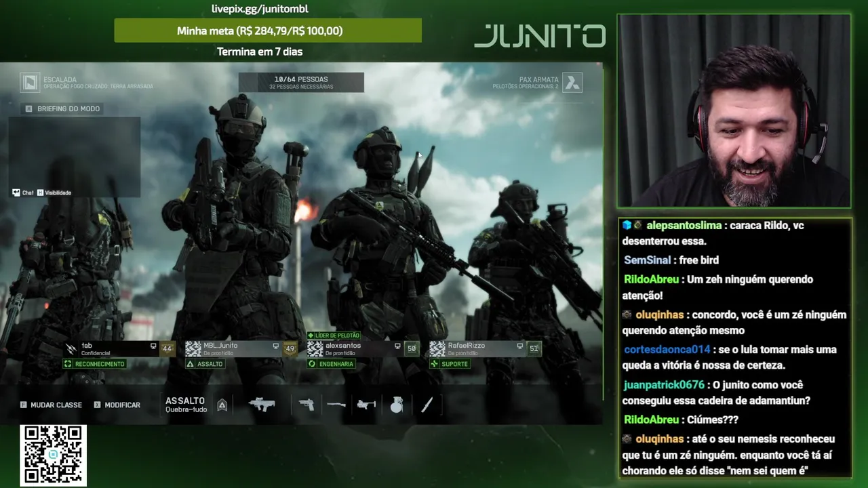Click the in-game chat box area
Image resolution: width=868 pixels, height=488 pixels.
[75, 157]
